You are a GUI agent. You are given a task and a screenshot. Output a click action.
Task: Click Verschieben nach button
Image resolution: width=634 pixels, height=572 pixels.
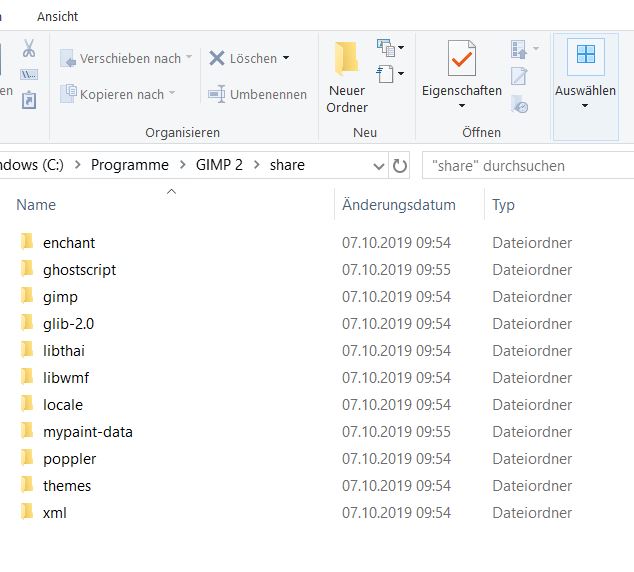coord(126,59)
